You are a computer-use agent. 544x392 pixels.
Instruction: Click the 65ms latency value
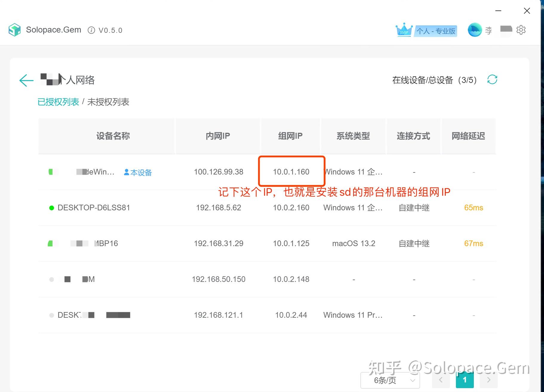click(474, 208)
